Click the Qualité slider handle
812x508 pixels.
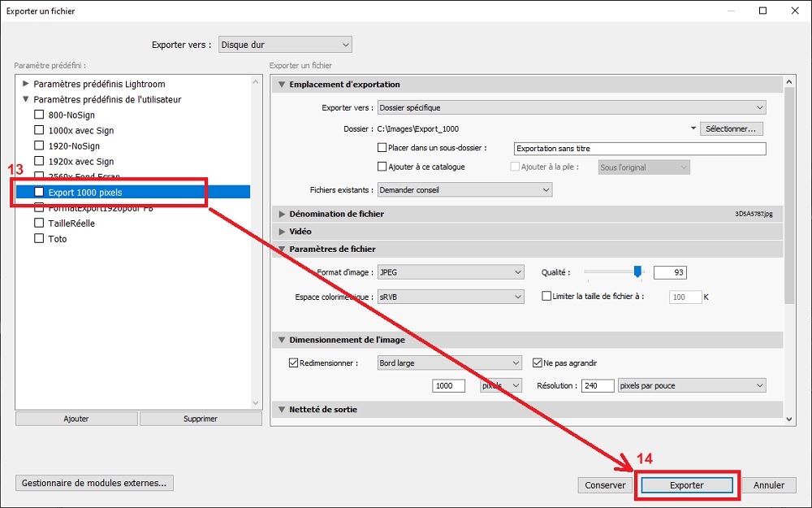[638, 271]
